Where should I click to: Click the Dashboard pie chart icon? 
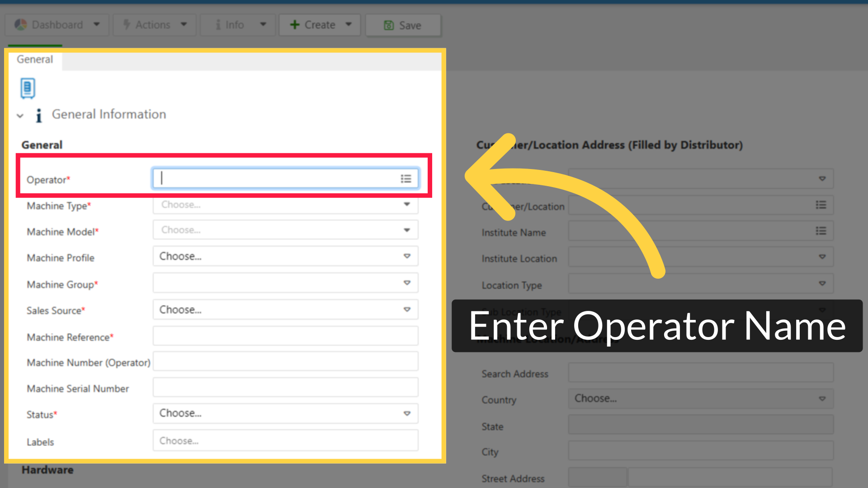[x=21, y=25]
